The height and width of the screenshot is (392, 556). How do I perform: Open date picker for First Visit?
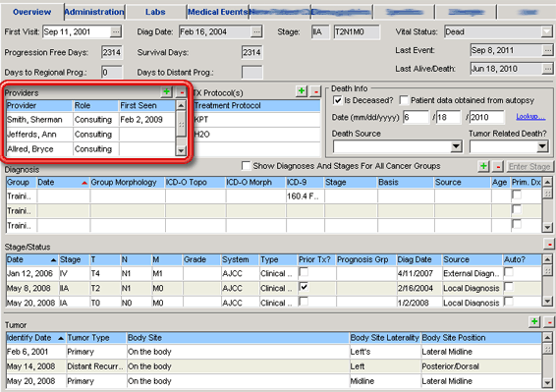[x=116, y=31]
